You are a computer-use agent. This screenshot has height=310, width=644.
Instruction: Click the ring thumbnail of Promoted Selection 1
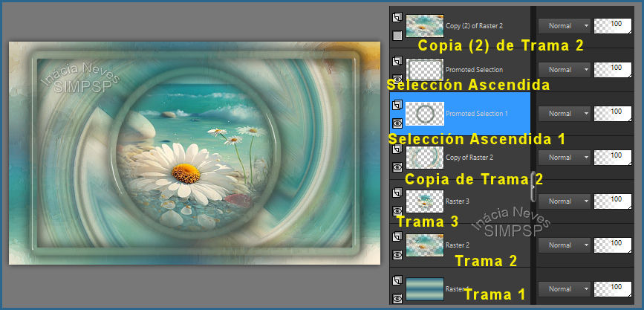pyautogui.click(x=425, y=114)
